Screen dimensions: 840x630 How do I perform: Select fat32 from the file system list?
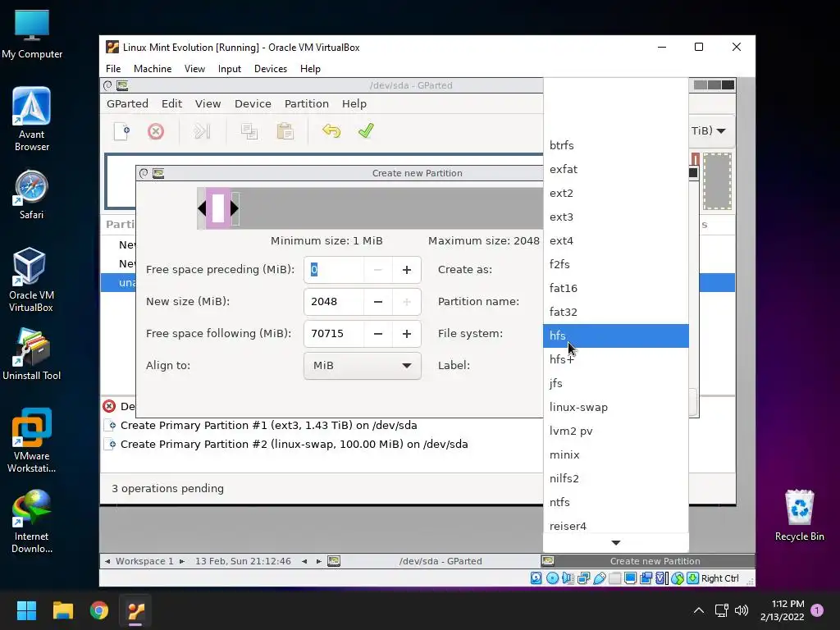pos(615,312)
